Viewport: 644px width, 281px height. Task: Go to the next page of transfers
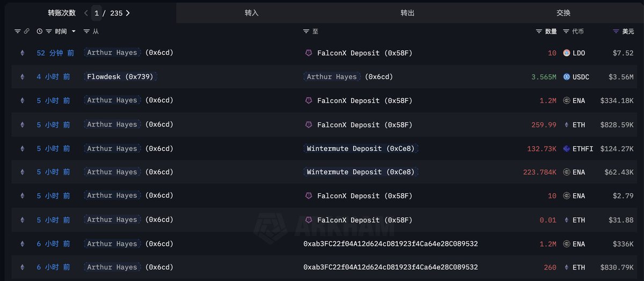tap(128, 13)
